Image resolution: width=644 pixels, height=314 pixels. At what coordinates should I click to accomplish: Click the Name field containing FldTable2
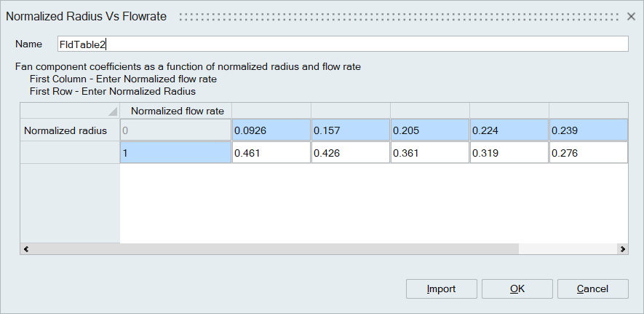pyautogui.click(x=341, y=44)
